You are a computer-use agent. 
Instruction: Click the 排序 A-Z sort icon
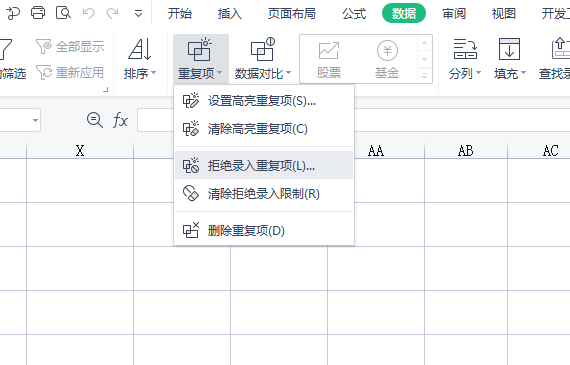(x=140, y=49)
